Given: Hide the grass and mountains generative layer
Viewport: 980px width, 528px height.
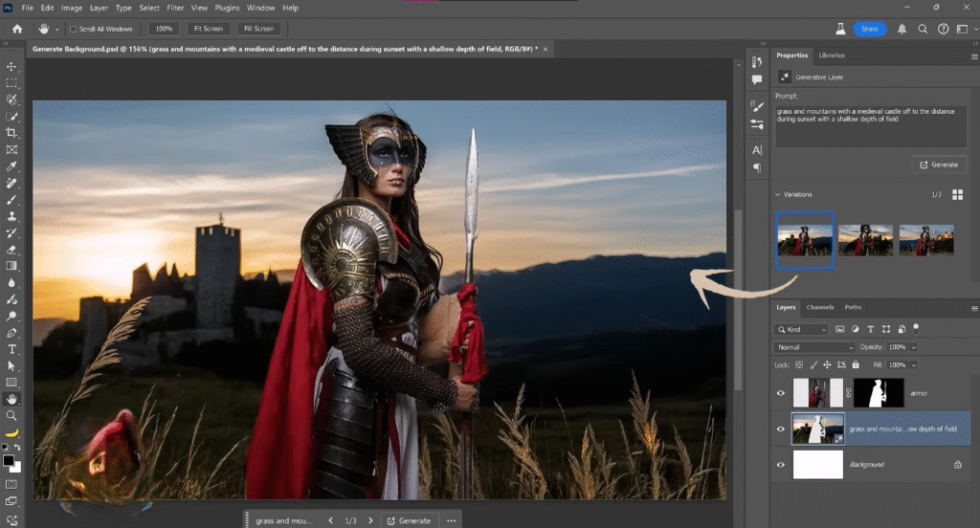Looking at the screenshot, I should coord(781,429).
